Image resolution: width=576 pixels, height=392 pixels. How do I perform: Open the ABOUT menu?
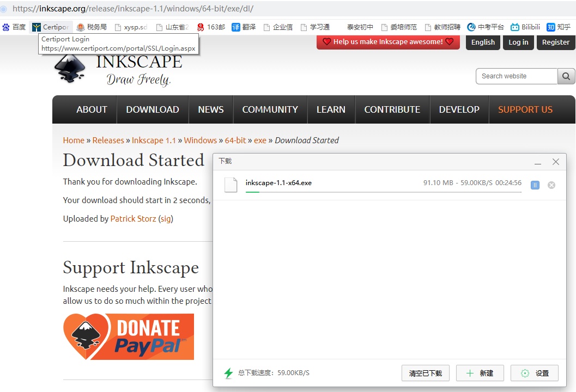click(x=92, y=109)
